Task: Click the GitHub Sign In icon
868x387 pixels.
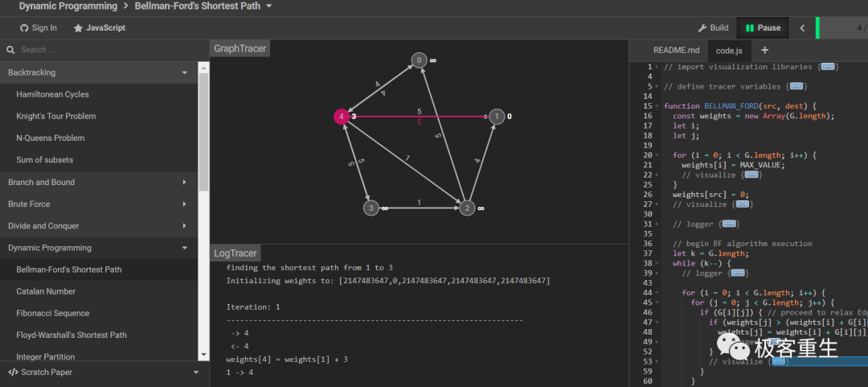Action: pos(24,27)
